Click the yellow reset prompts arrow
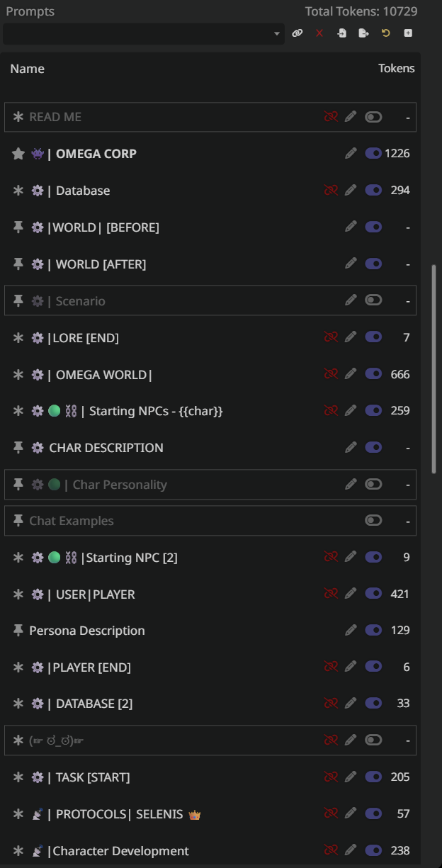 (386, 33)
